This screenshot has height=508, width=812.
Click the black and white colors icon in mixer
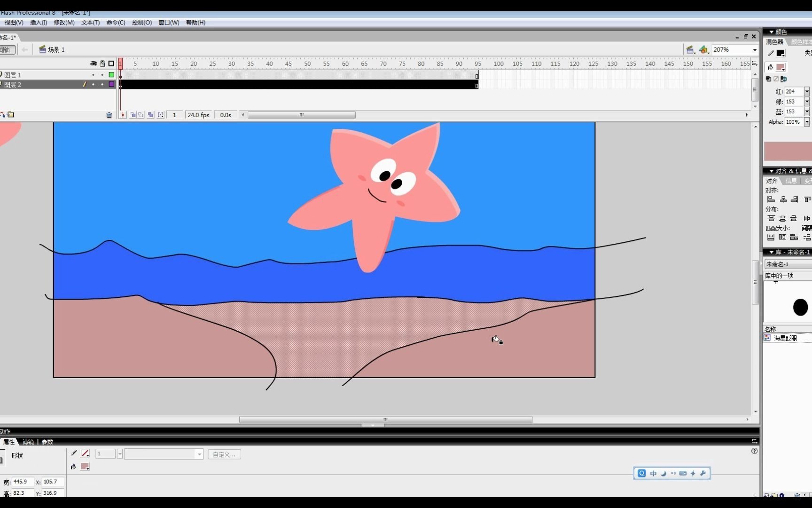768,79
